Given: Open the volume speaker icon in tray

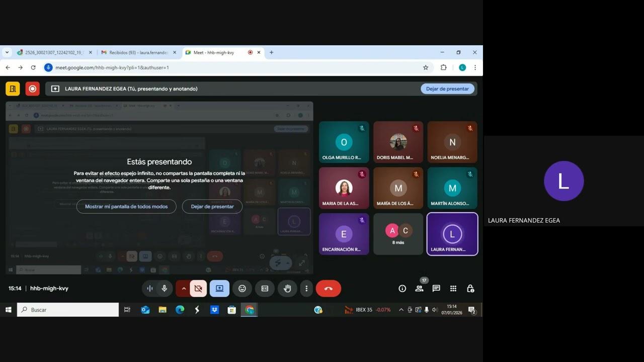Looking at the screenshot, I should [x=435, y=310].
